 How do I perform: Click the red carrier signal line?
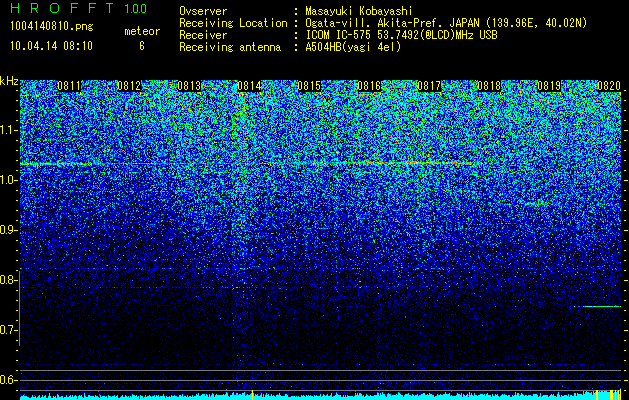(246, 164)
